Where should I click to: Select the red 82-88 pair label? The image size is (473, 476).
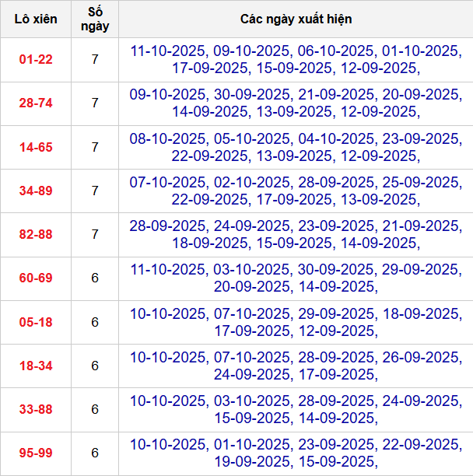pyautogui.click(x=36, y=234)
